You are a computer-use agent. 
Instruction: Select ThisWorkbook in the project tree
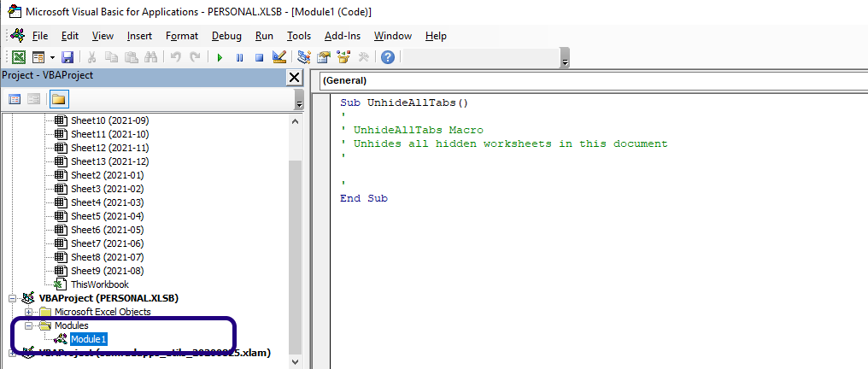pyautogui.click(x=100, y=284)
